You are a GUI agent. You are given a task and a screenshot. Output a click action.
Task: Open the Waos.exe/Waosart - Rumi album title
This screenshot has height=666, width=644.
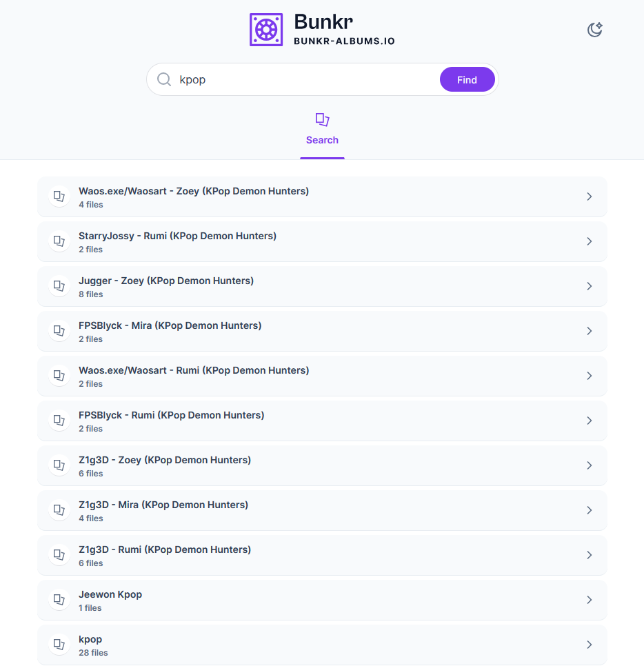[194, 370]
